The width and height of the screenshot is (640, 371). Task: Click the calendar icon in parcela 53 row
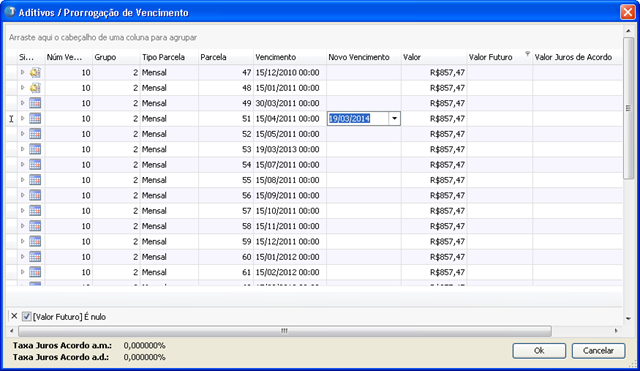pos(35,149)
